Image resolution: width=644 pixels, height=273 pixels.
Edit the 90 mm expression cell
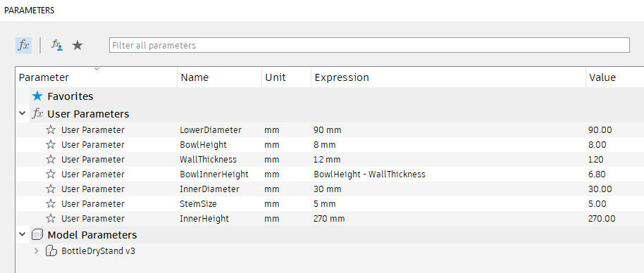[328, 130]
